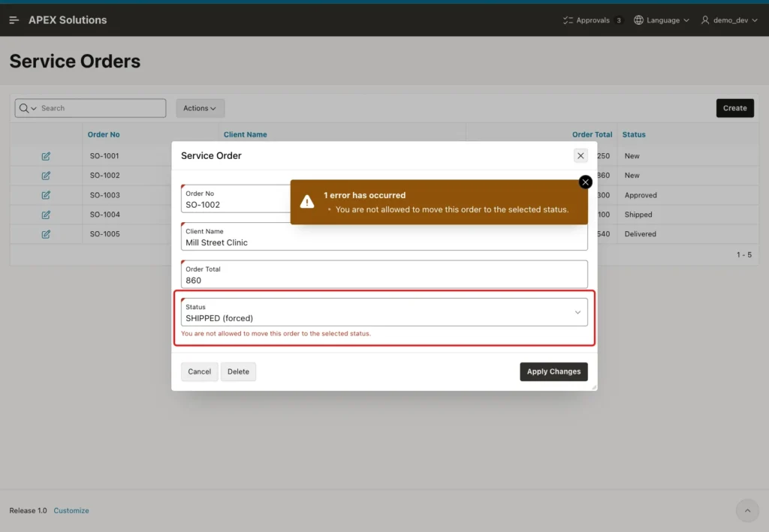
Task: Edit order SO-1002 via pencil icon
Action: click(46, 176)
